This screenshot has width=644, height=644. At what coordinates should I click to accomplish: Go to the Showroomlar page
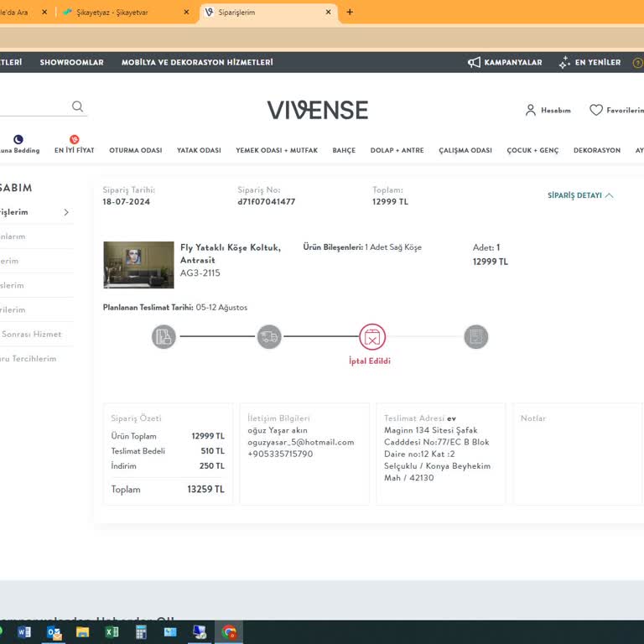[x=71, y=62]
